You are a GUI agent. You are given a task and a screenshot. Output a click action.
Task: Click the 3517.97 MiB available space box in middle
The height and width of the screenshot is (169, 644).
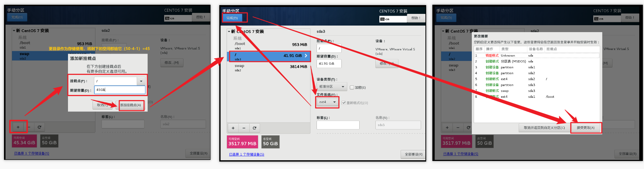(242, 142)
